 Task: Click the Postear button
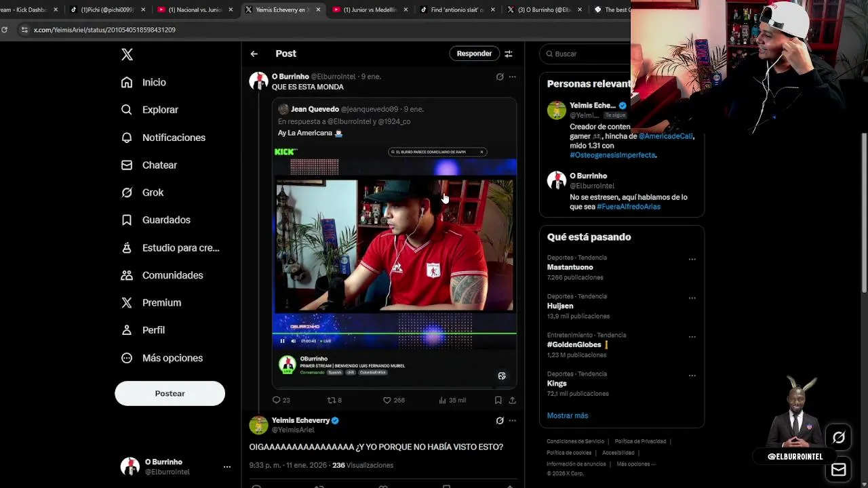tap(170, 394)
